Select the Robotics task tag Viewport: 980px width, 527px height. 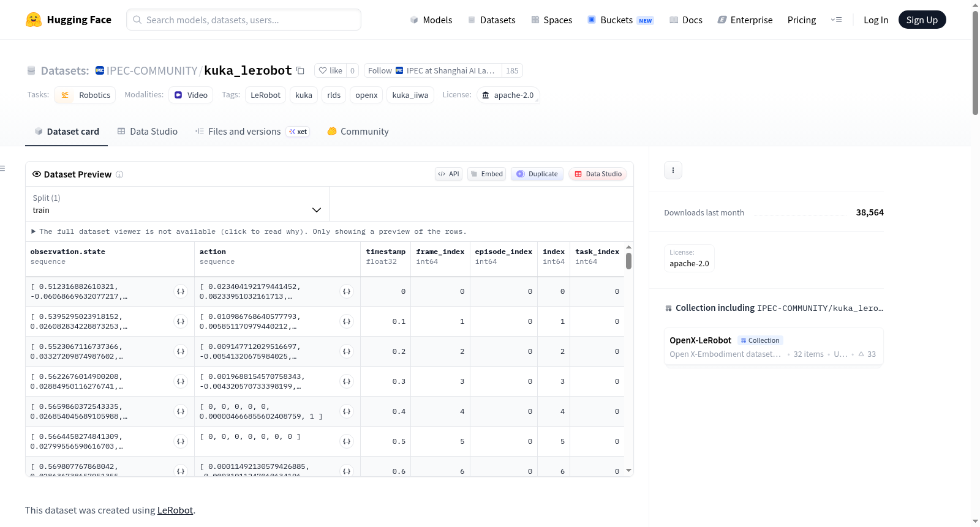click(85, 95)
